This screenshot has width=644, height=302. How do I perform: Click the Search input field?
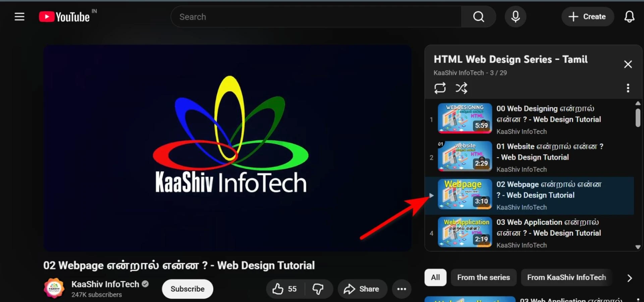pos(316,17)
